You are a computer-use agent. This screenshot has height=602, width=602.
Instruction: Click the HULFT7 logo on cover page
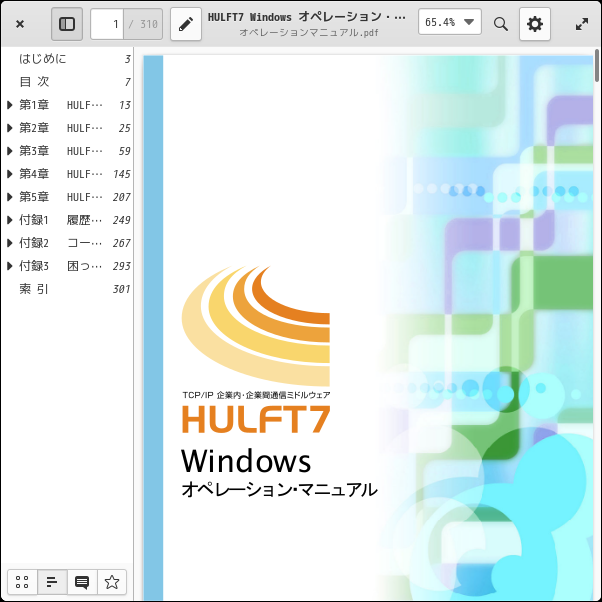pyautogui.click(x=256, y=419)
